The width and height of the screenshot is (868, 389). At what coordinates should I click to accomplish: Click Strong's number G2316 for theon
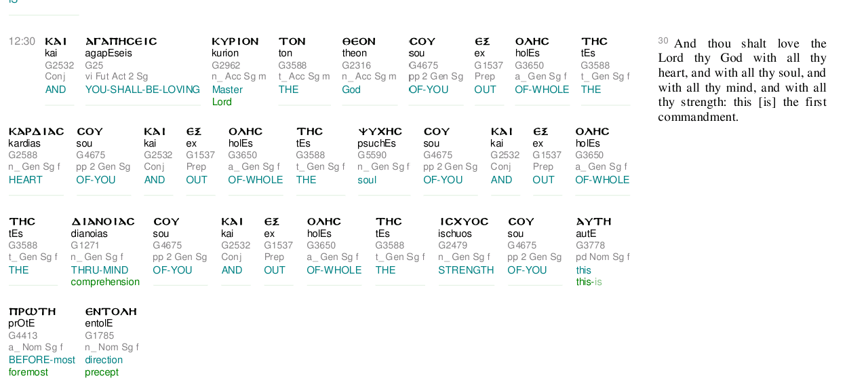click(x=356, y=65)
